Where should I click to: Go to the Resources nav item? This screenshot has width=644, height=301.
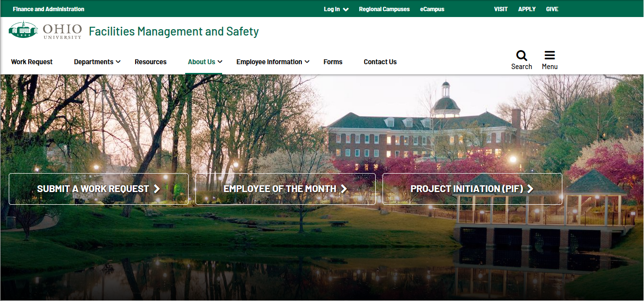150,62
